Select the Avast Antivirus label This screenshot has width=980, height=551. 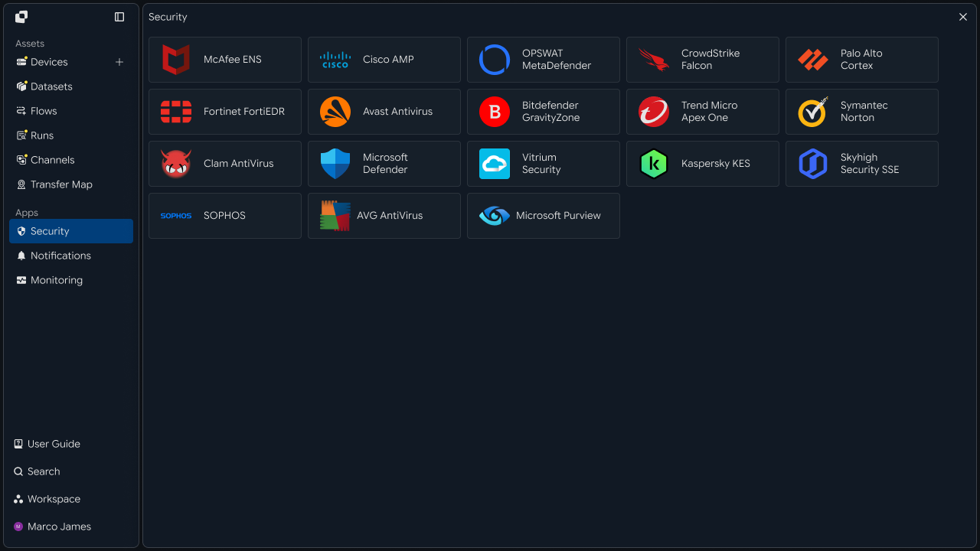click(x=397, y=112)
